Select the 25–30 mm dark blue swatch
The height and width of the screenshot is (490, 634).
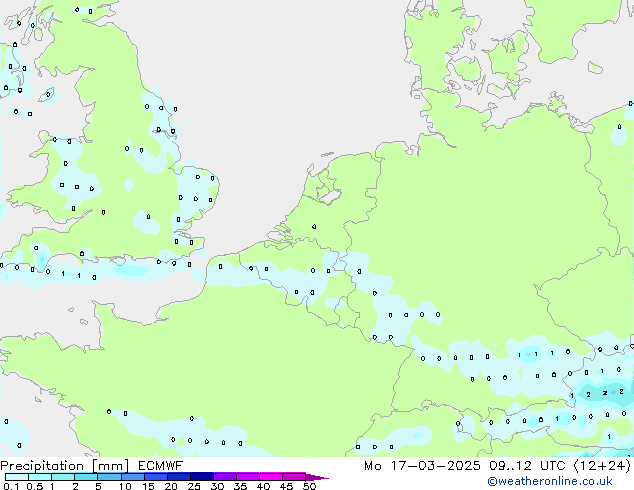[201, 477]
